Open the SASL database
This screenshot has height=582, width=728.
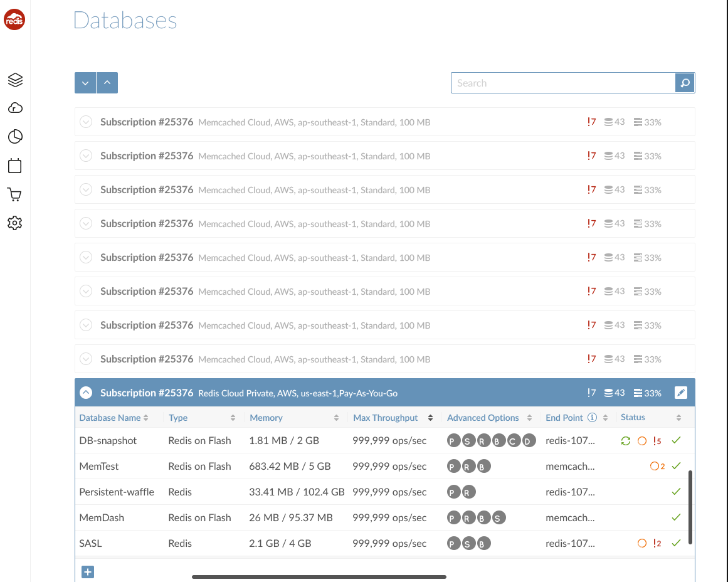coord(90,543)
